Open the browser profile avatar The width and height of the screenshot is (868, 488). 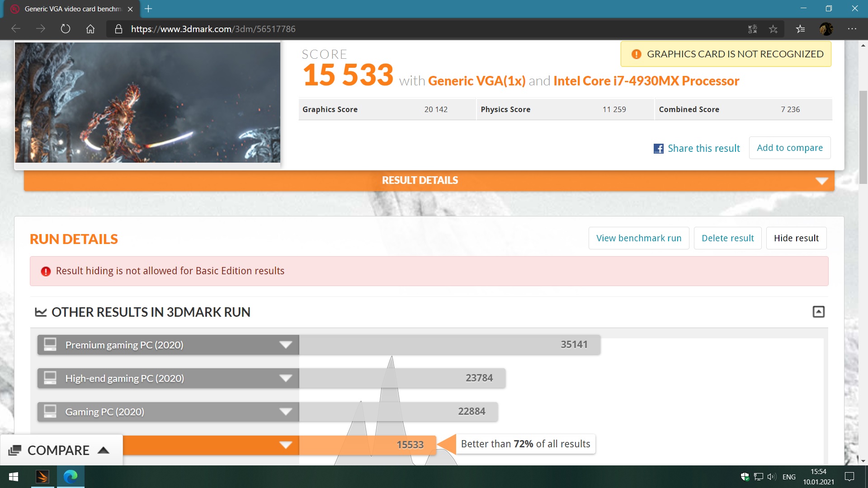pos(826,29)
